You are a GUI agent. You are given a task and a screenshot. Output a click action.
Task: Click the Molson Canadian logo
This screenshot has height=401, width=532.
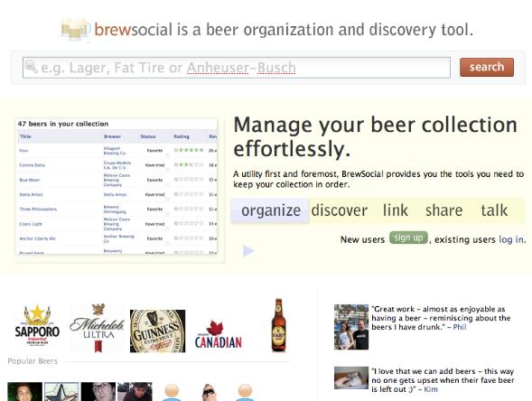(x=219, y=334)
